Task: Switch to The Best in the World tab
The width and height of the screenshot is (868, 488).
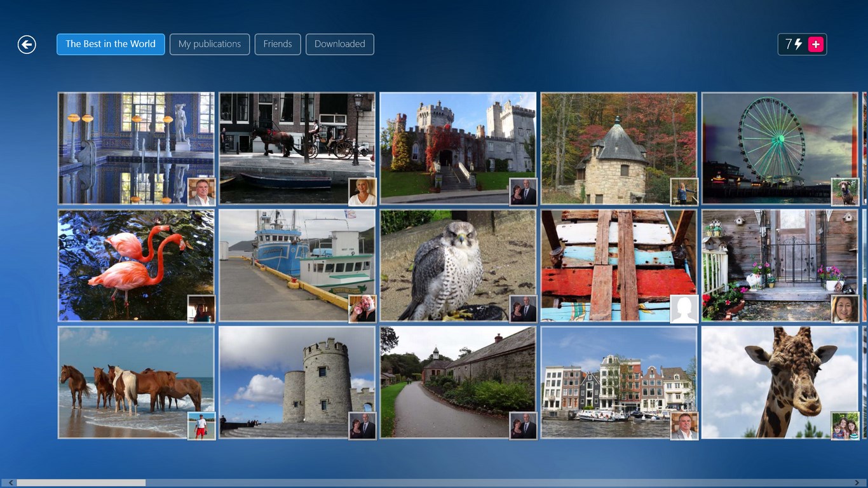Action: (111, 44)
